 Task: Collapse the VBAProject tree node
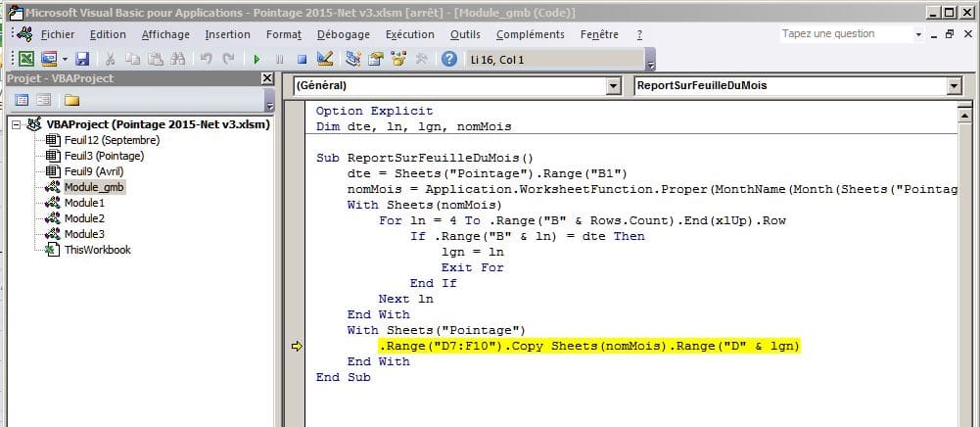(17, 124)
